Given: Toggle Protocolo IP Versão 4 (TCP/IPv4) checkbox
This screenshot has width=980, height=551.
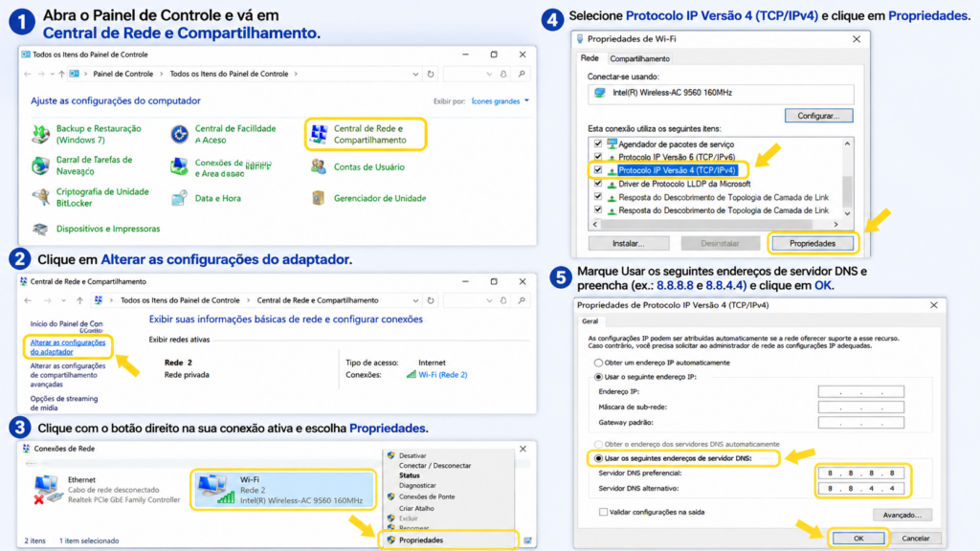Looking at the screenshot, I should click(x=598, y=170).
